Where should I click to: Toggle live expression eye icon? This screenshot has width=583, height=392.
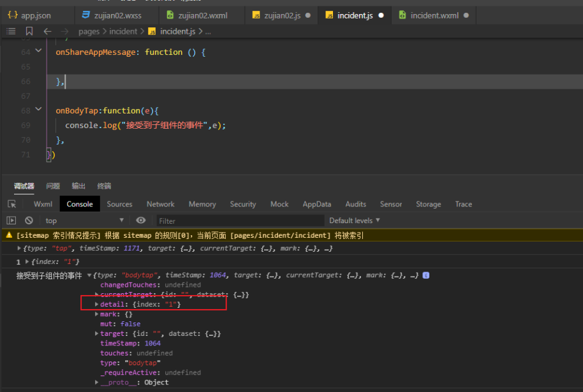pyautogui.click(x=141, y=221)
